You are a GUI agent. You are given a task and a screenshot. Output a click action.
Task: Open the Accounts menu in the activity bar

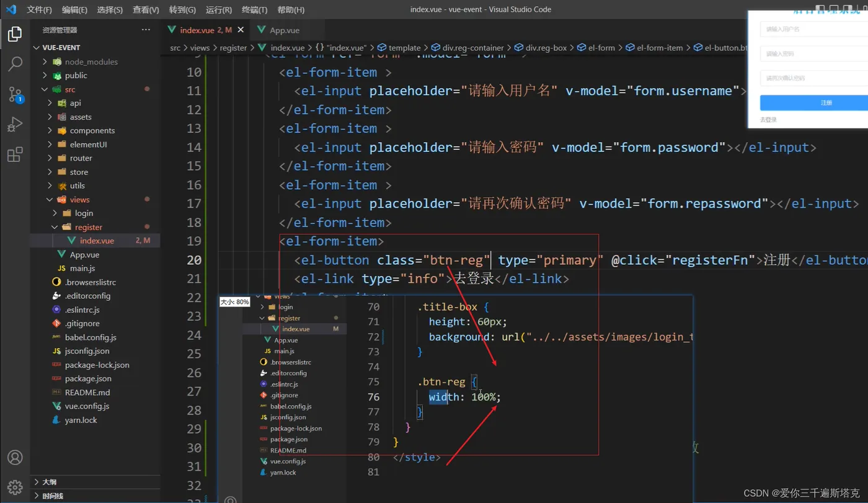pos(15,458)
